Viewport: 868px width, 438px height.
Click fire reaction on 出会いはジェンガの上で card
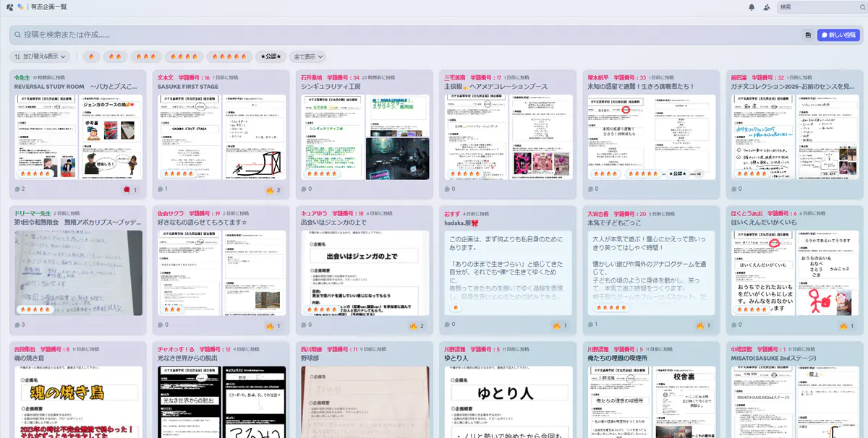point(417,326)
